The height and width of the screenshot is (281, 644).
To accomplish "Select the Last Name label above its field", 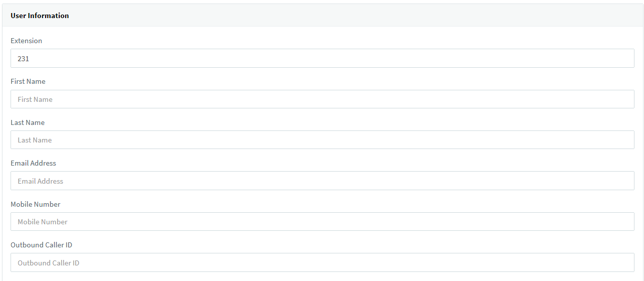I will tap(28, 122).
